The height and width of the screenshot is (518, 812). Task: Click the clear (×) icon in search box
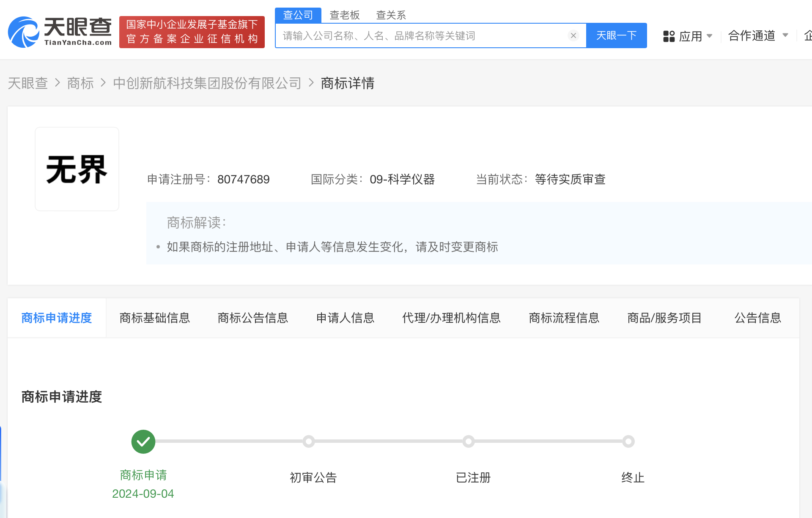pyautogui.click(x=573, y=35)
